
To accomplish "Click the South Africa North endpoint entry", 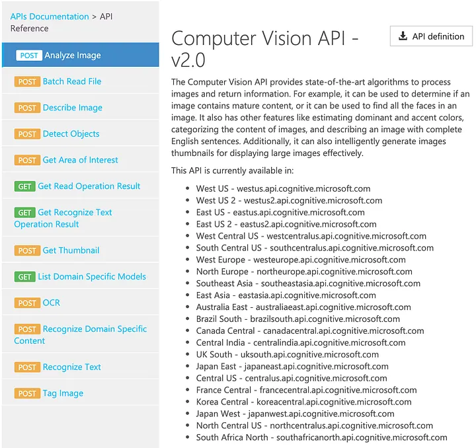I will 321,437.
